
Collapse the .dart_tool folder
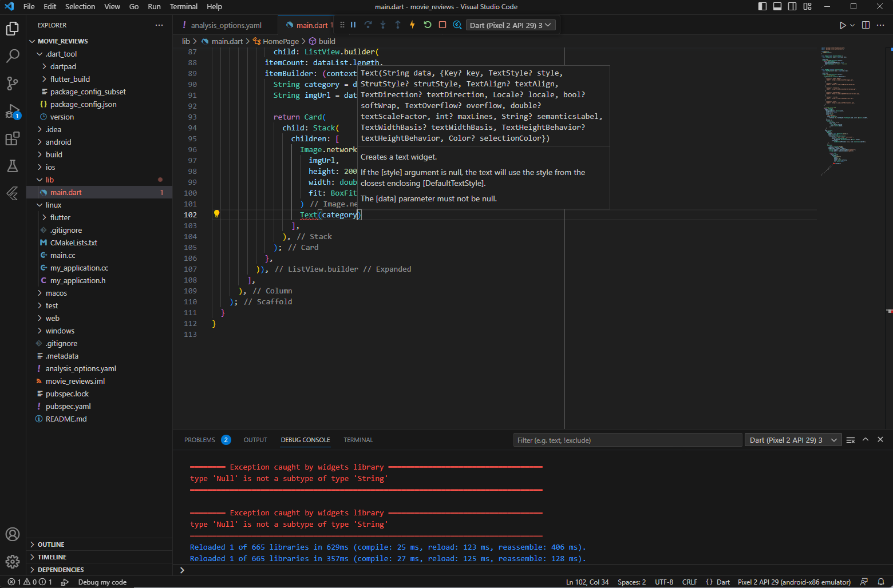point(62,54)
